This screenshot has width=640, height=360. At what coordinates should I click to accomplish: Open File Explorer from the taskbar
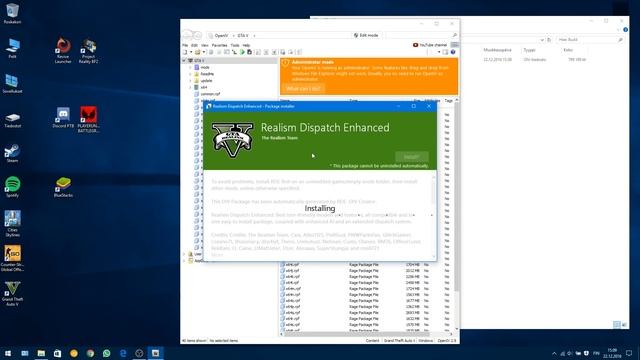[41, 353]
